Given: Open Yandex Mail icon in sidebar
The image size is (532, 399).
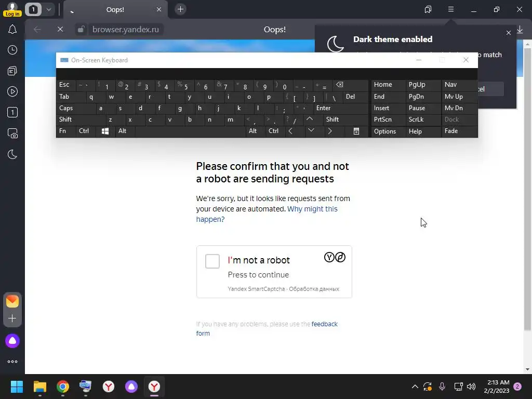Looking at the screenshot, I should coord(12,301).
